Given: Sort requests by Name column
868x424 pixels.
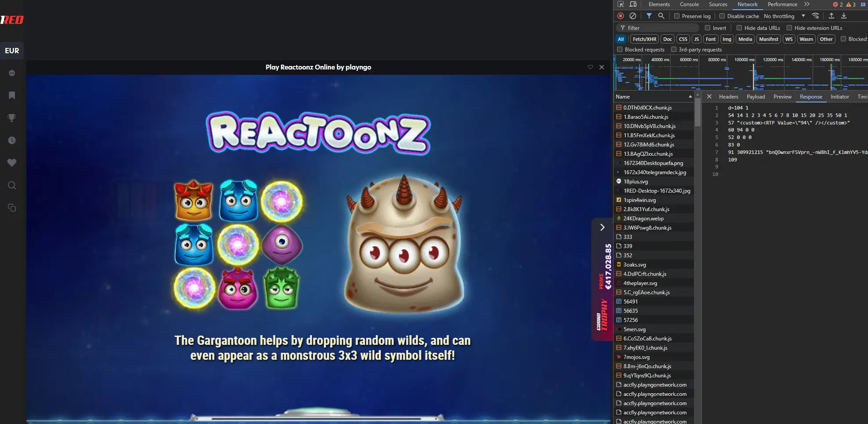Looking at the screenshot, I should pos(654,96).
